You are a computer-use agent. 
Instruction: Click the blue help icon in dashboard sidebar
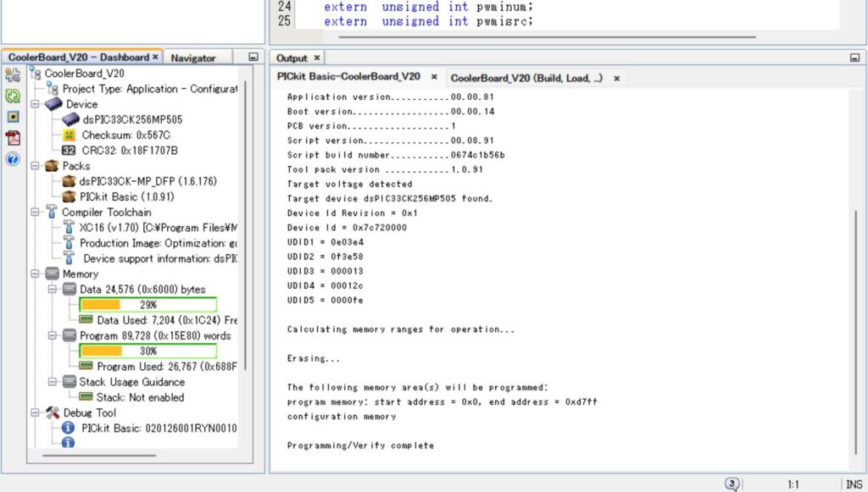(x=13, y=159)
